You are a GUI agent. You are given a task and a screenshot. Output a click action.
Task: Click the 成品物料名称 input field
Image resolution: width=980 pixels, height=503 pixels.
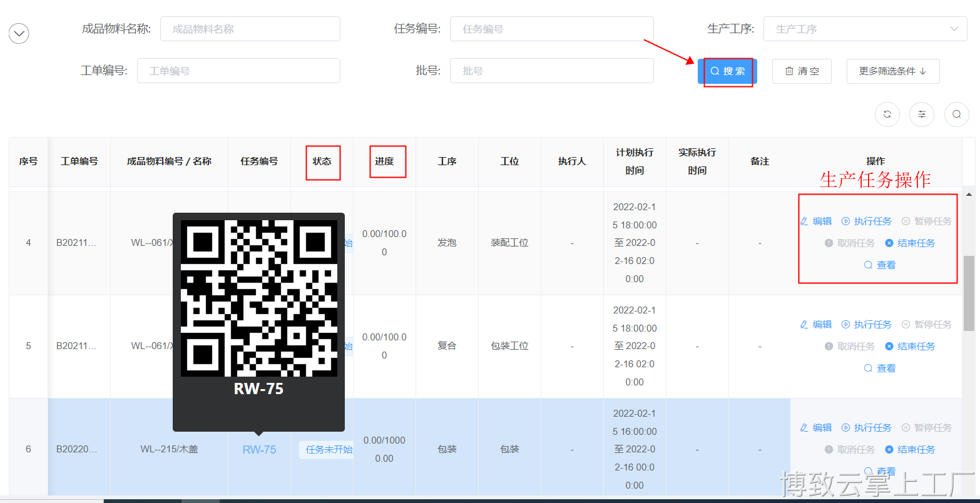[x=250, y=29]
